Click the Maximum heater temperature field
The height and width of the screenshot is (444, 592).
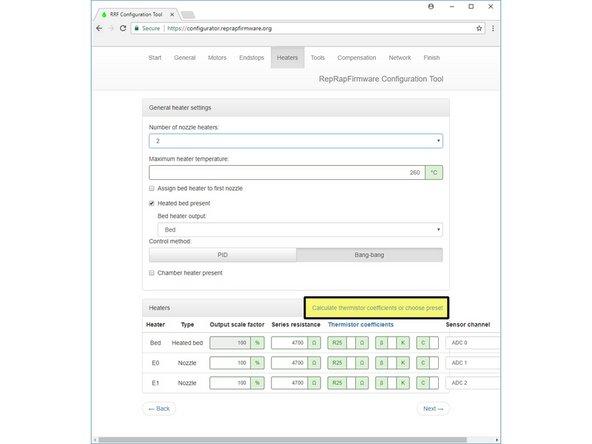click(x=287, y=173)
